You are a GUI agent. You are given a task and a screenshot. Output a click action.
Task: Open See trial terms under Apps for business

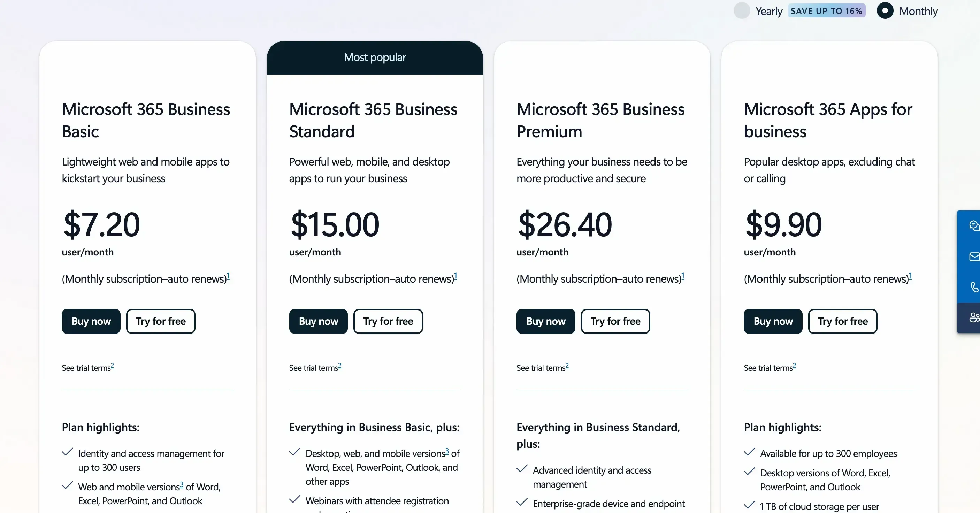769,368
